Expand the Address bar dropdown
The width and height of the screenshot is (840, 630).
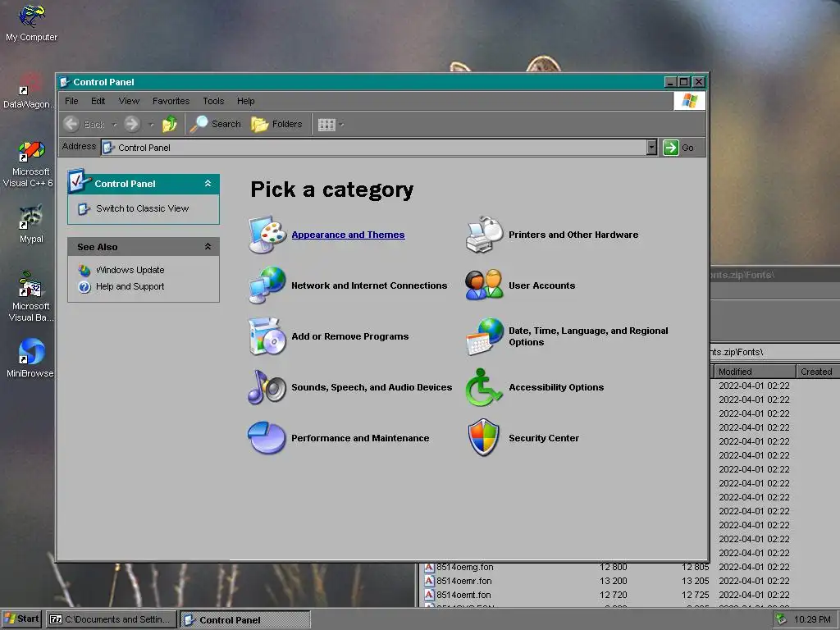(x=651, y=148)
